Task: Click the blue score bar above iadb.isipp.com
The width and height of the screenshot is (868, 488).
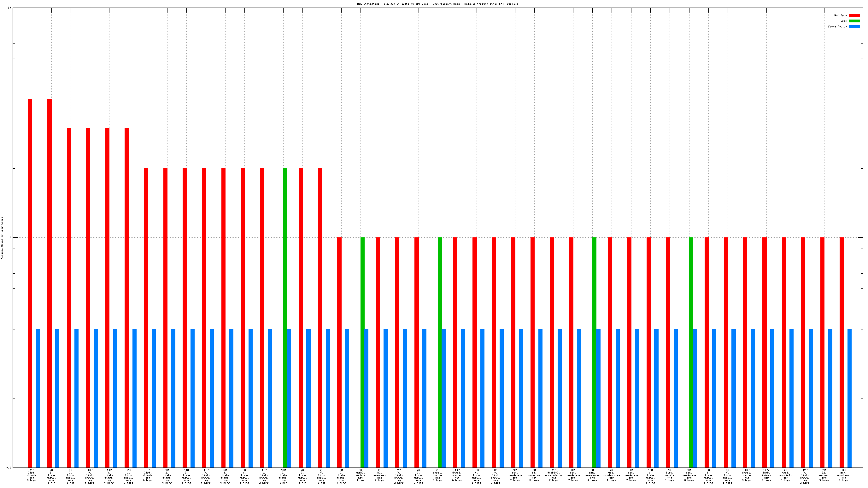Action: point(772,398)
